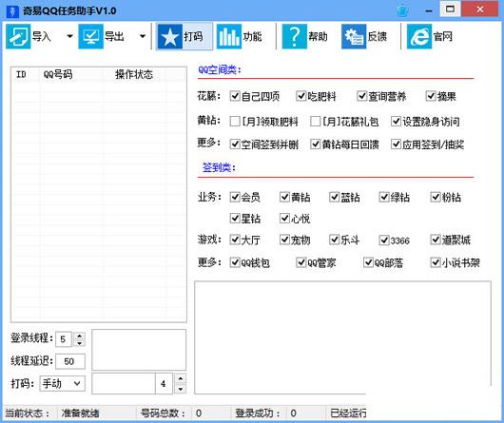Uncheck the 道聚城 checkbox

[x=436, y=240]
